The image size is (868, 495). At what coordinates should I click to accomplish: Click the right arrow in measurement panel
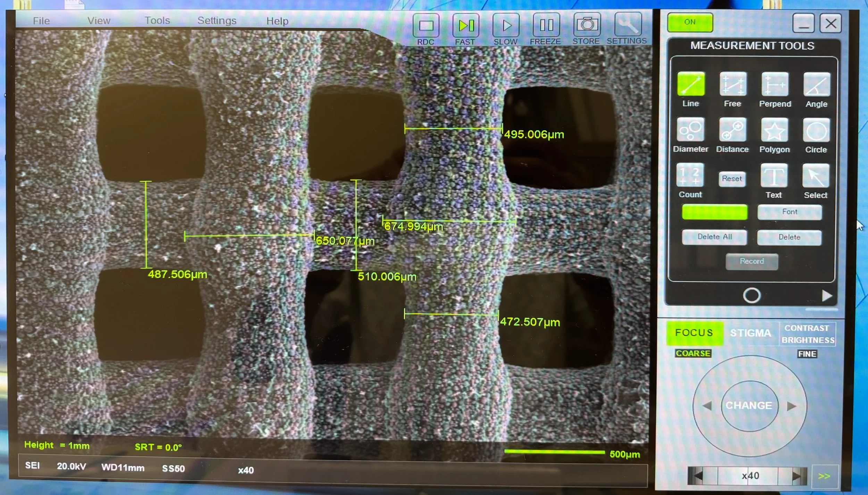pos(827,296)
